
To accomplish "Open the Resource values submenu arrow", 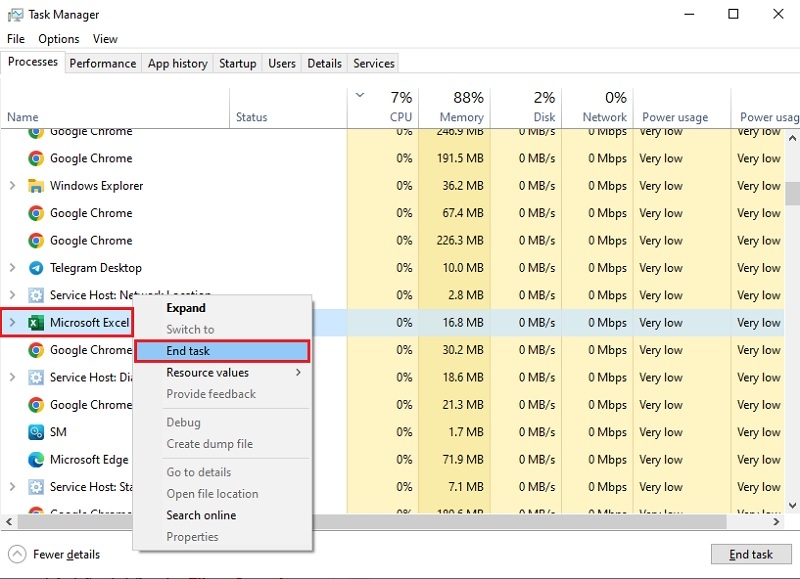I will [298, 372].
